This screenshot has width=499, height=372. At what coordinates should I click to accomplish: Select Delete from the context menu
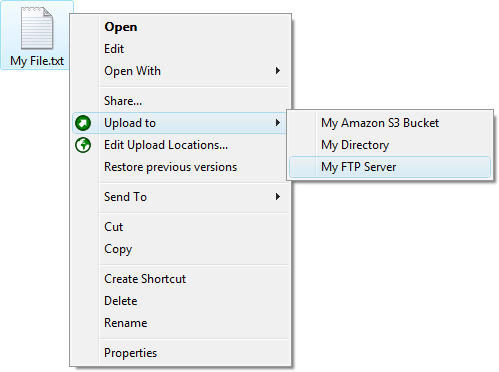pos(121,301)
